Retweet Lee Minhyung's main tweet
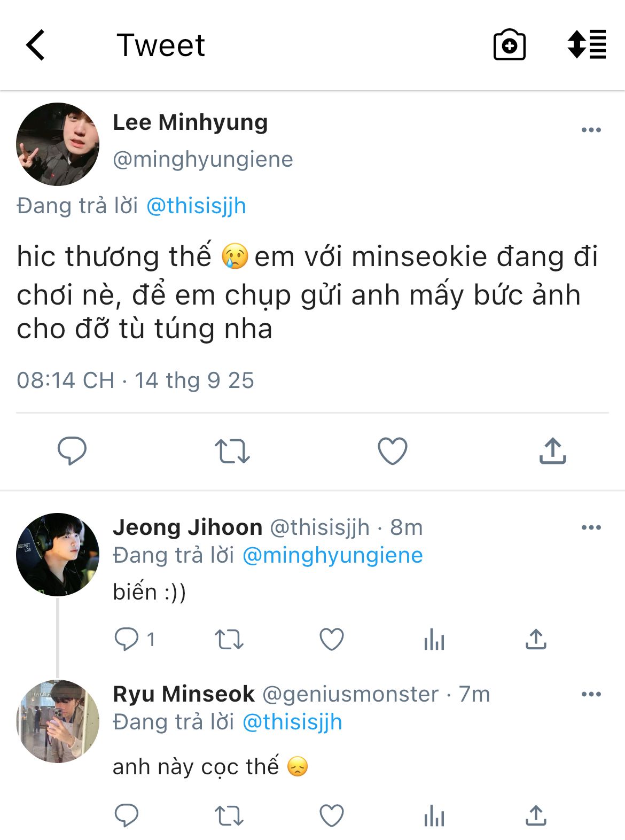 [x=232, y=451]
